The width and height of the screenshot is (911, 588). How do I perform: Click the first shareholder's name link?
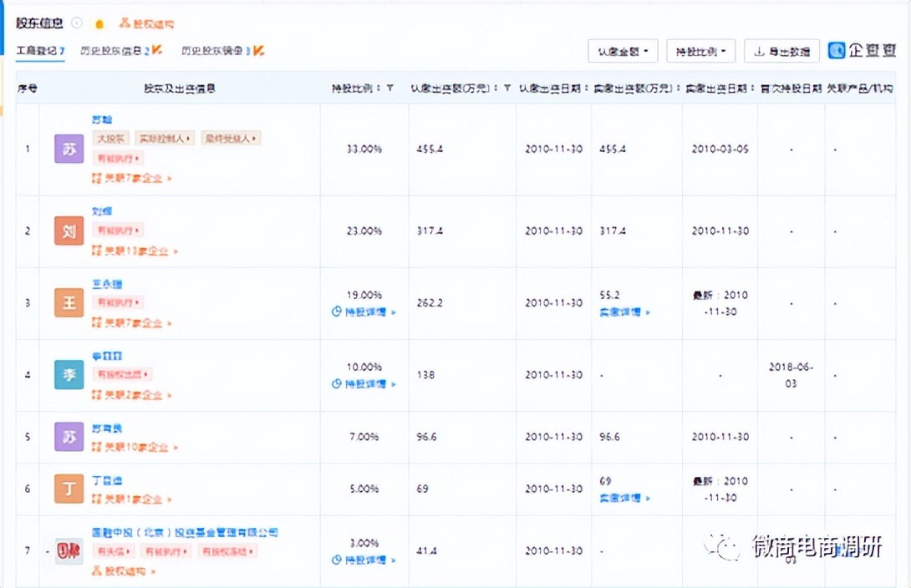point(101,119)
